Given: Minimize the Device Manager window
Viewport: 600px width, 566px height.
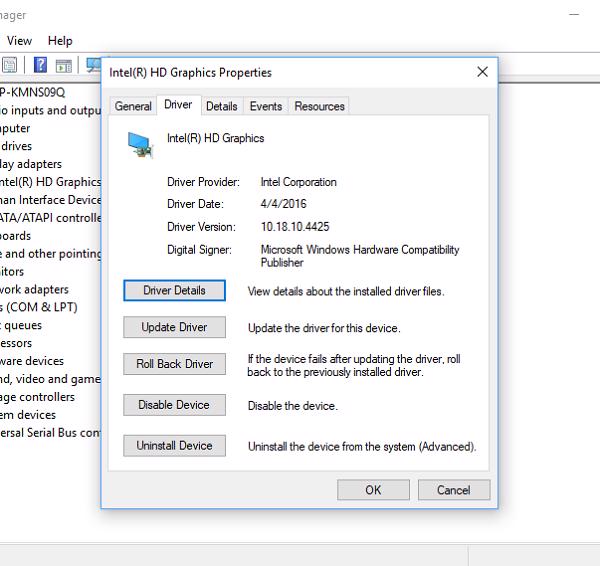Looking at the screenshot, I should tap(574, 15).
